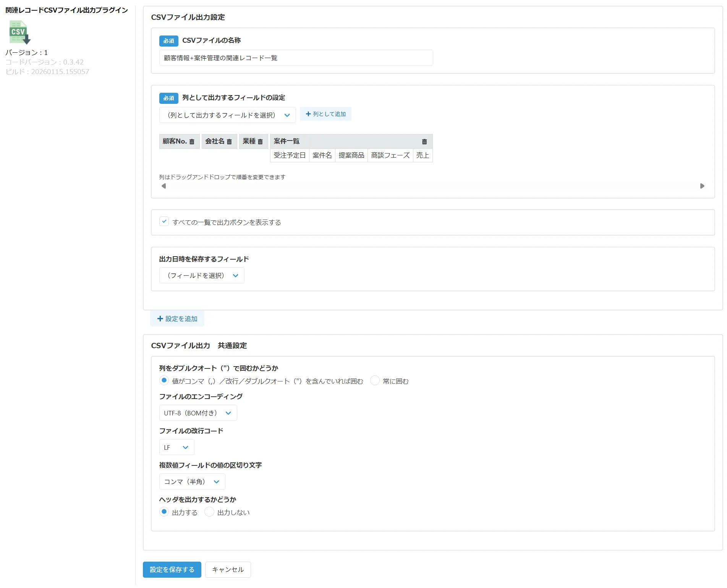
Task: Open the 出力日時を保存するフィールド dropdown
Action: (202, 275)
